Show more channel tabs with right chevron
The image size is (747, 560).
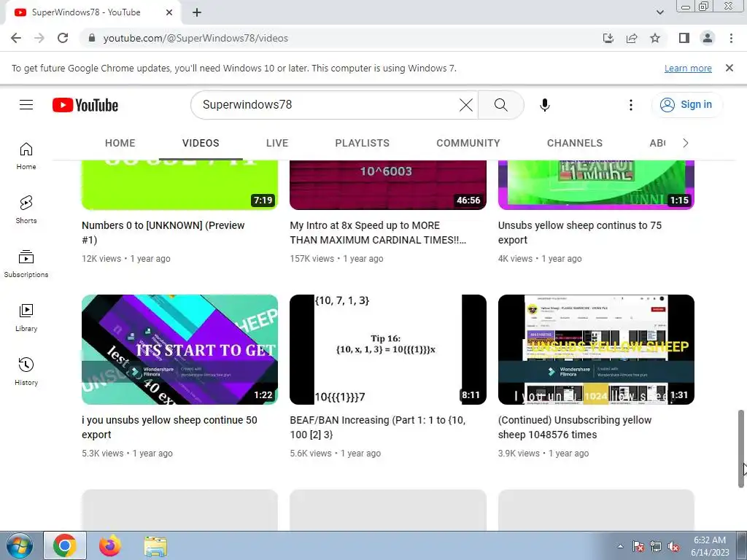[x=686, y=143]
